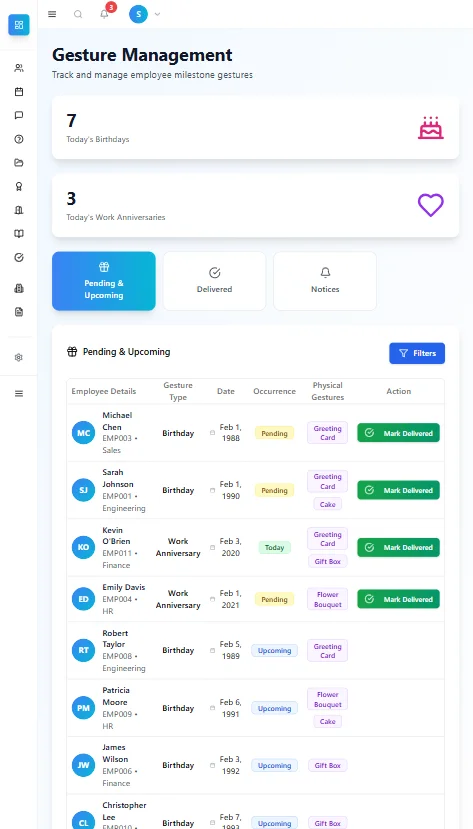Screen dimensions: 473x829
Task: Click the Gesture Management heading
Action: pyautogui.click(x=142, y=55)
